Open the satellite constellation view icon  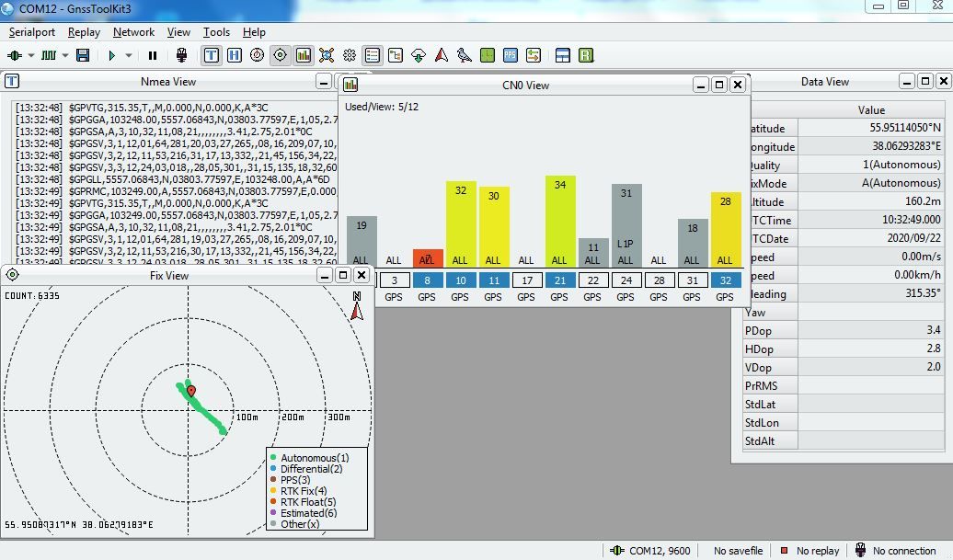tap(327, 55)
